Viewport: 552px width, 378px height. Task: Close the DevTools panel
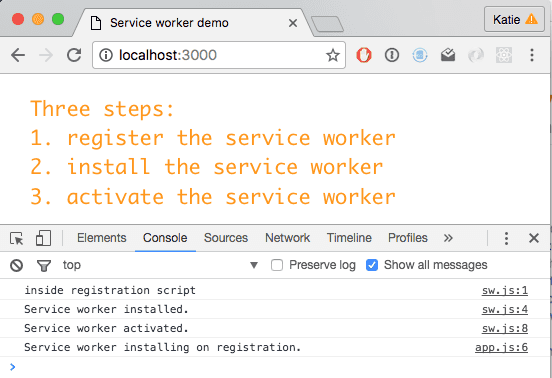point(534,238)
